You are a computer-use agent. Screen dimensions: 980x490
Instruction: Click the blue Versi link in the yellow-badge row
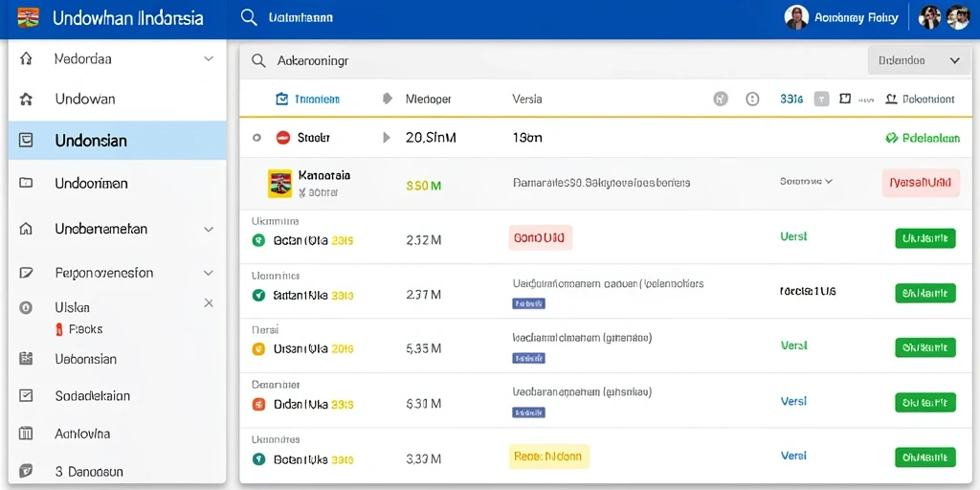pyautogui.click(x=793, y=456)
